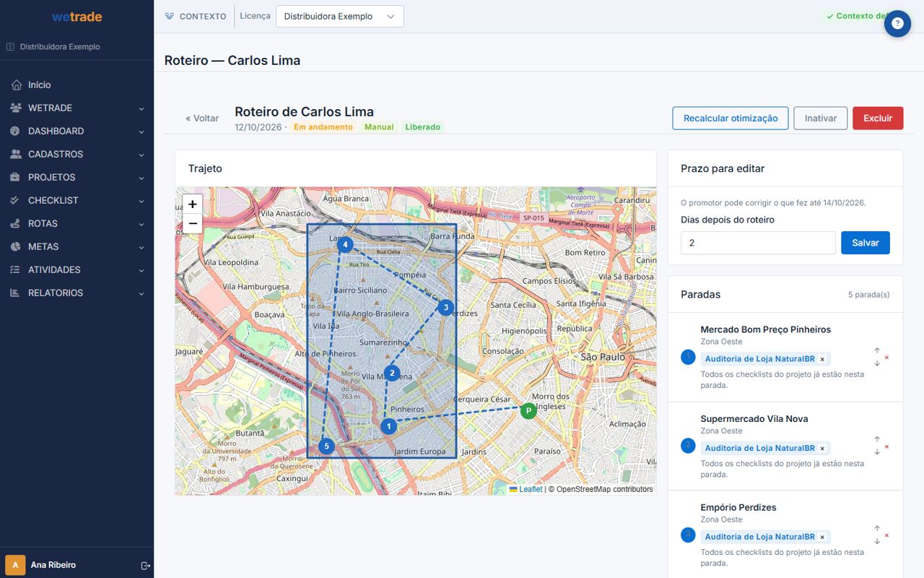Remove Auditoria tag from Empório Perdizes

tap(822, 538)
